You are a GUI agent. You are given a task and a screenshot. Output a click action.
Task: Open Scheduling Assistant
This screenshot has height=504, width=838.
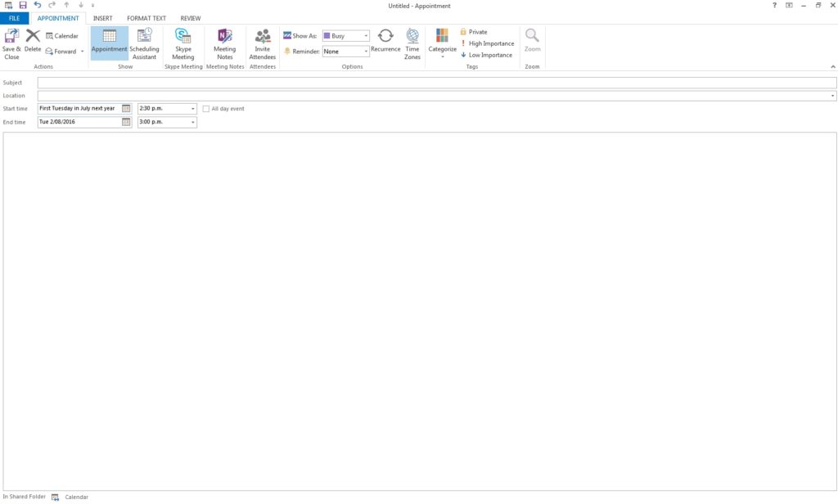click(x=144, y=44)
